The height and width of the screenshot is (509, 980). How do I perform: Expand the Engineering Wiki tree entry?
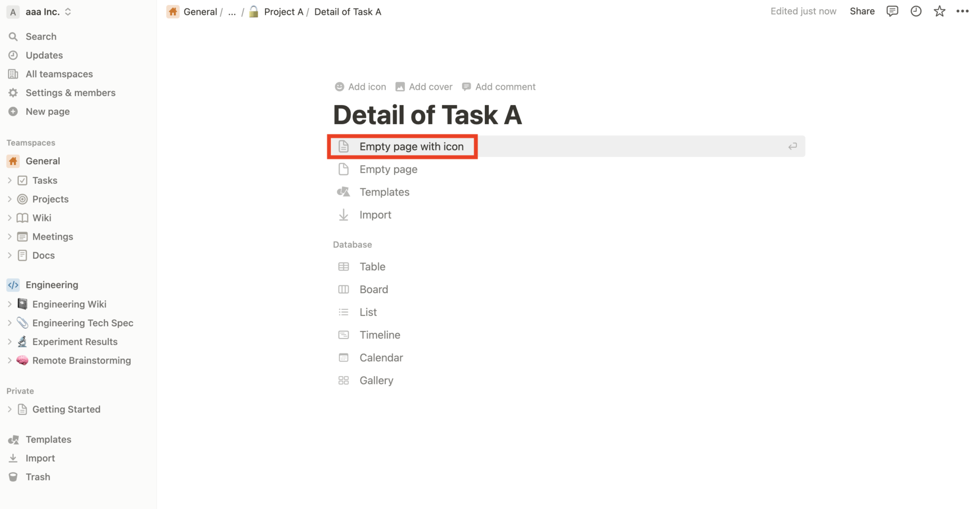[10, 304]
